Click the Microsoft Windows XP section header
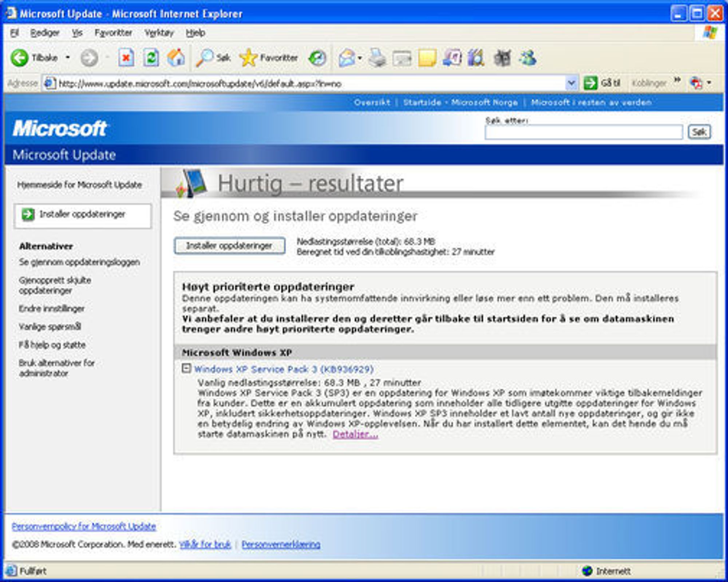The image size is (728, 582). 446,352
